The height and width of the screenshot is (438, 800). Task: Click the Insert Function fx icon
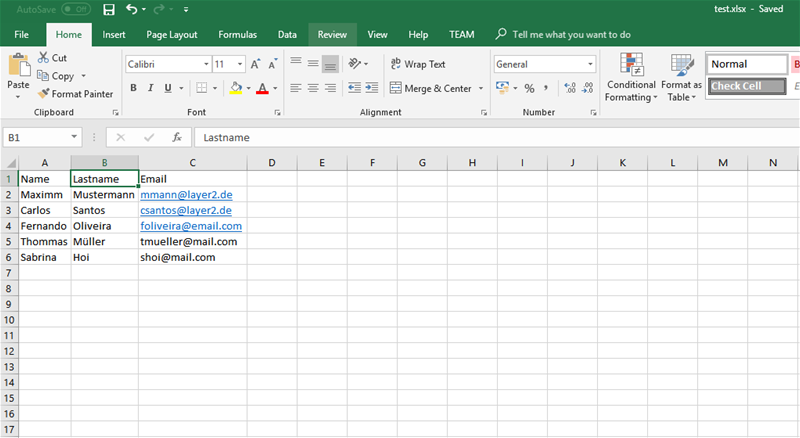point(177,137)
